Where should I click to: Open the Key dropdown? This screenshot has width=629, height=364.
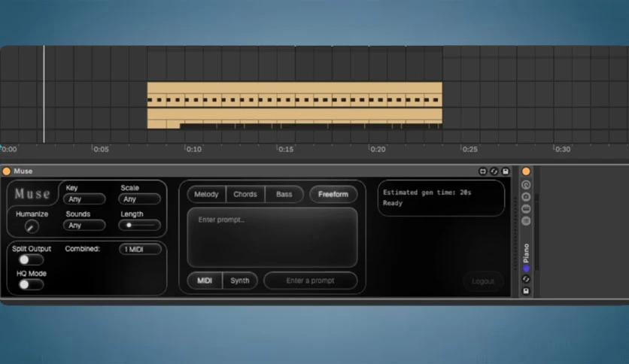click(84, 199)
